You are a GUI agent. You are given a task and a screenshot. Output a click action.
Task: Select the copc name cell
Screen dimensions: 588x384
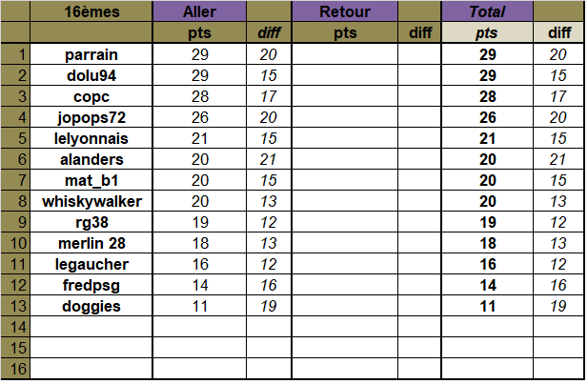[x=91, y=96]
